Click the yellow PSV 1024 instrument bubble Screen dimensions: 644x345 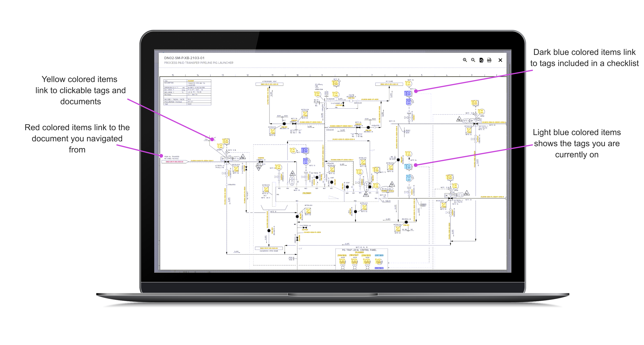[x=318, y=94]
